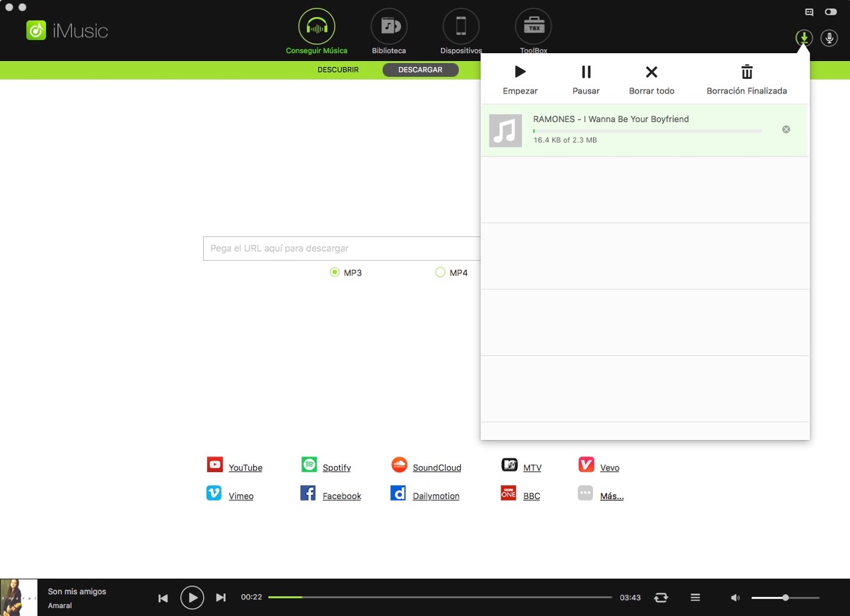This screenshot has height=616, width=850.
Task: Open the SoundCloud link
Action: pyautogui.click(x=437, y=468)
